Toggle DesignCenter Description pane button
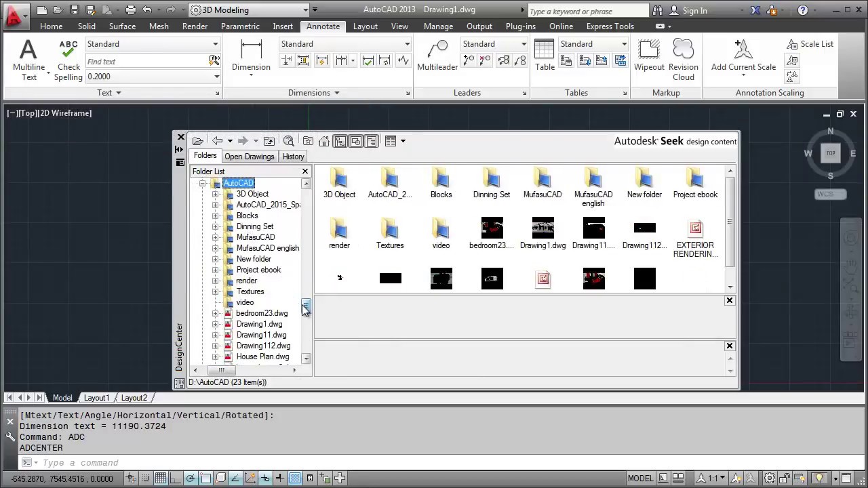The width and height of the screenshot is (868, 488). tap(372, 141)
